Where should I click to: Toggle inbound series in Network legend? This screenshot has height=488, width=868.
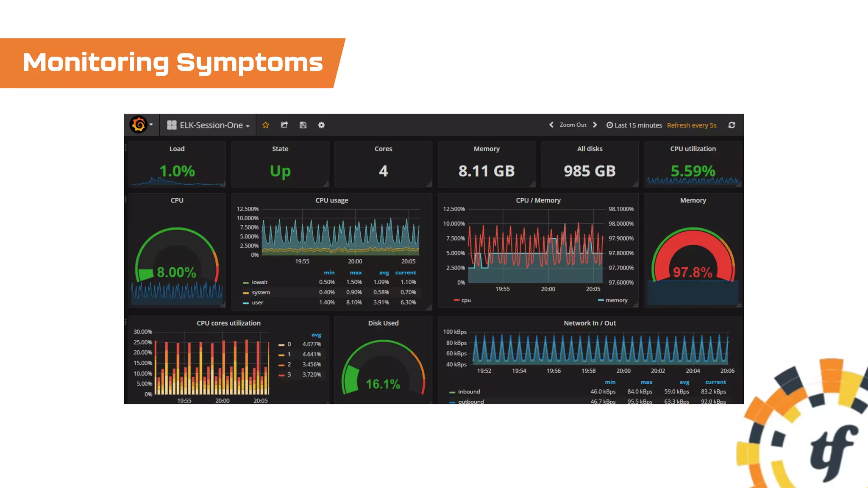tap(469, 392)
